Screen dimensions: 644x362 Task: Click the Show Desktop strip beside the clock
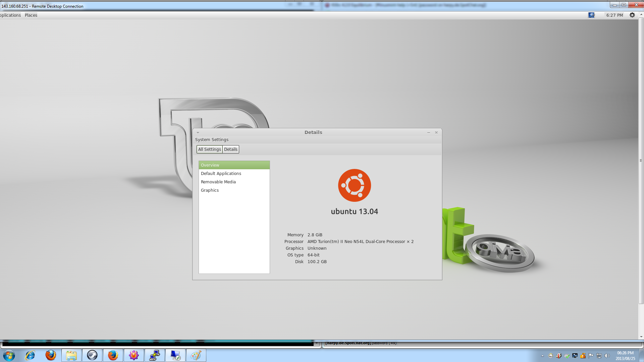tap(641, 355)
